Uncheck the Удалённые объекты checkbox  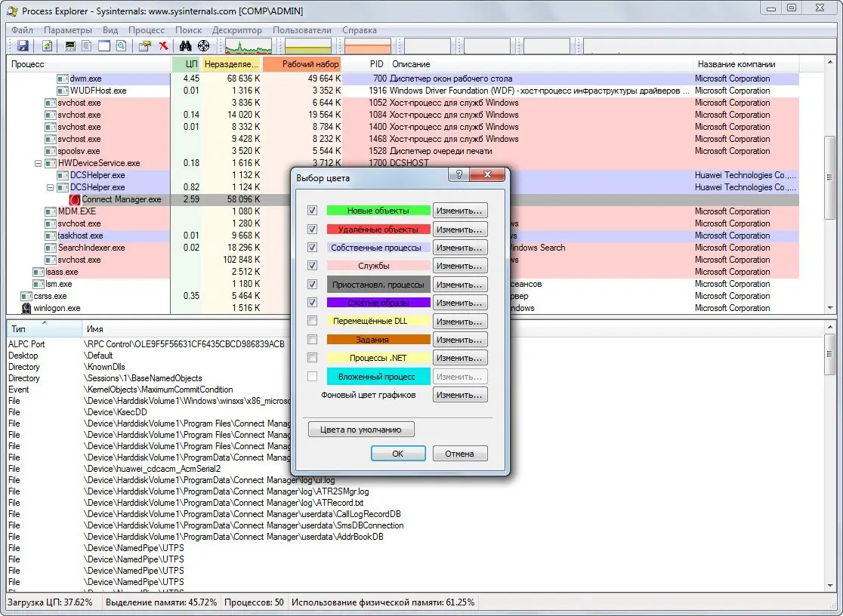313,229
